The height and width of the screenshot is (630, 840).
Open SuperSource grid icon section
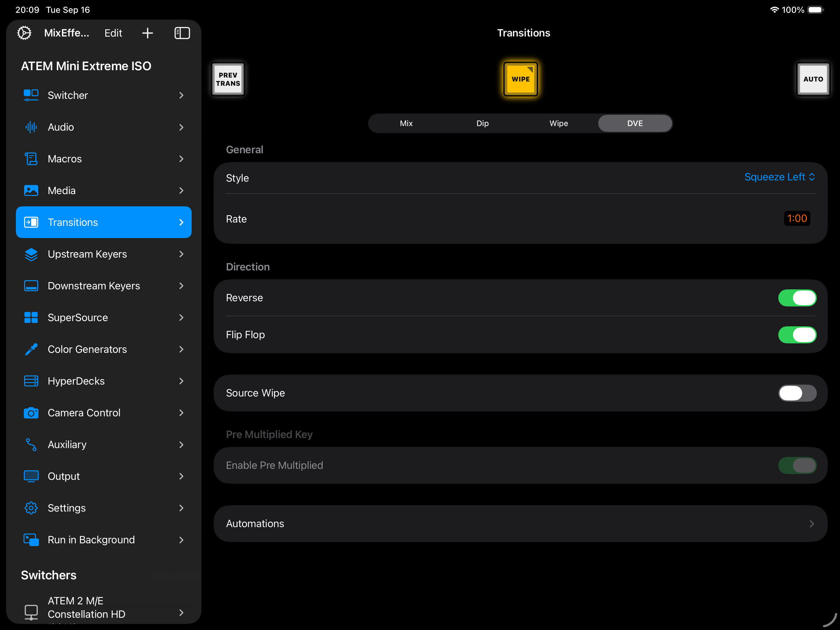tap(31, 317)
